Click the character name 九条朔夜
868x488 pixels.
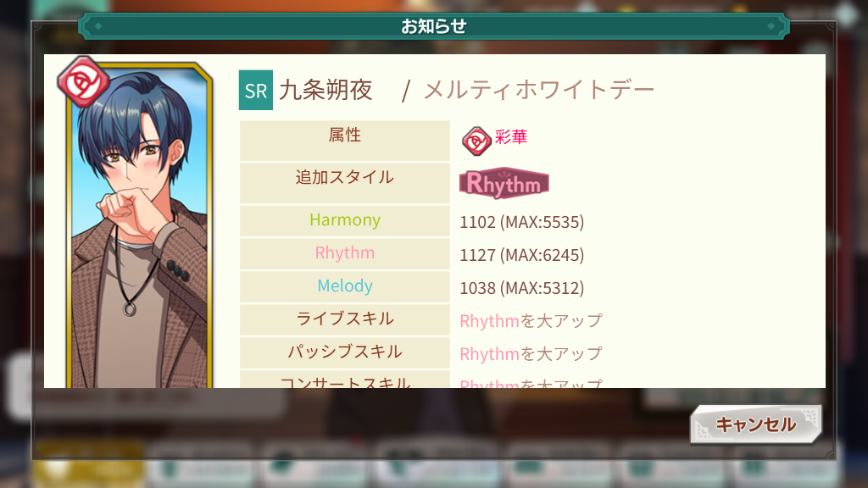coord(325,90)
